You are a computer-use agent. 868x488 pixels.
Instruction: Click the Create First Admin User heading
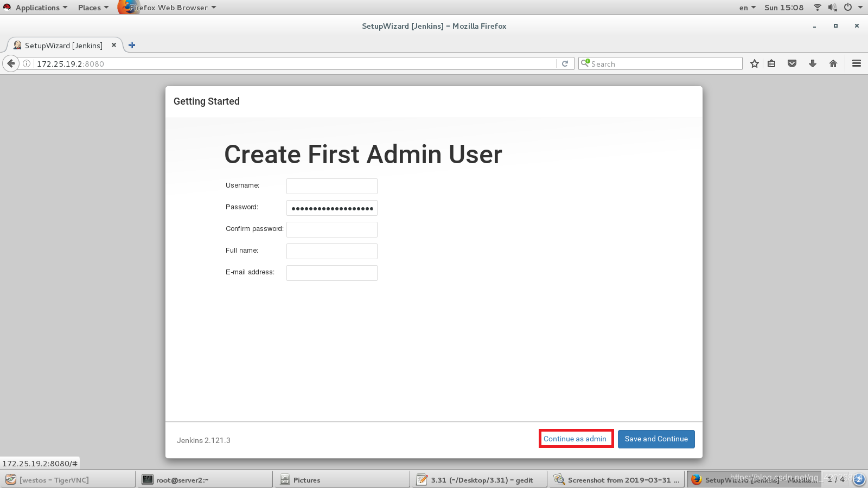tap(363, 155)
